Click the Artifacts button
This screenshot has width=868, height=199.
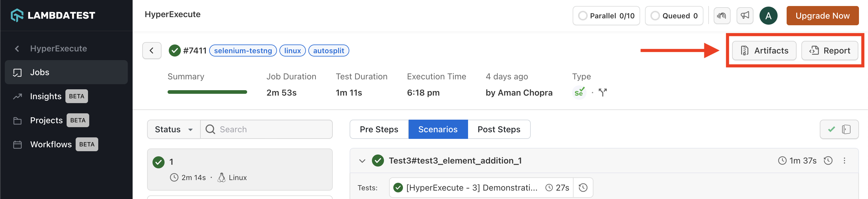764,51
